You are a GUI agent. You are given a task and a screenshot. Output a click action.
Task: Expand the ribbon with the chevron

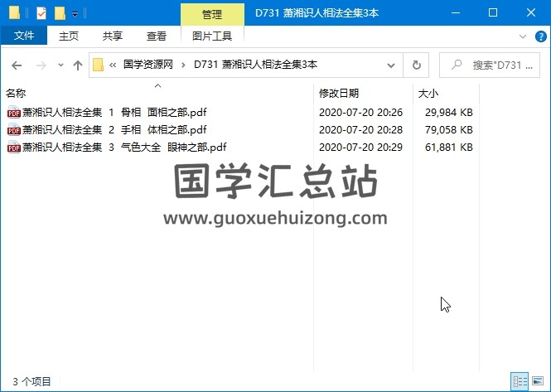(523, 36)
